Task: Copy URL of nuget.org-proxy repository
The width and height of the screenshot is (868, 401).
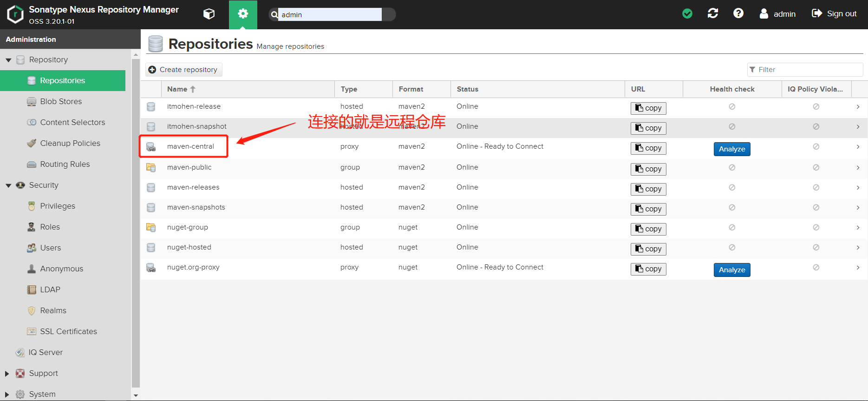Action: click(x=648, y=269)
